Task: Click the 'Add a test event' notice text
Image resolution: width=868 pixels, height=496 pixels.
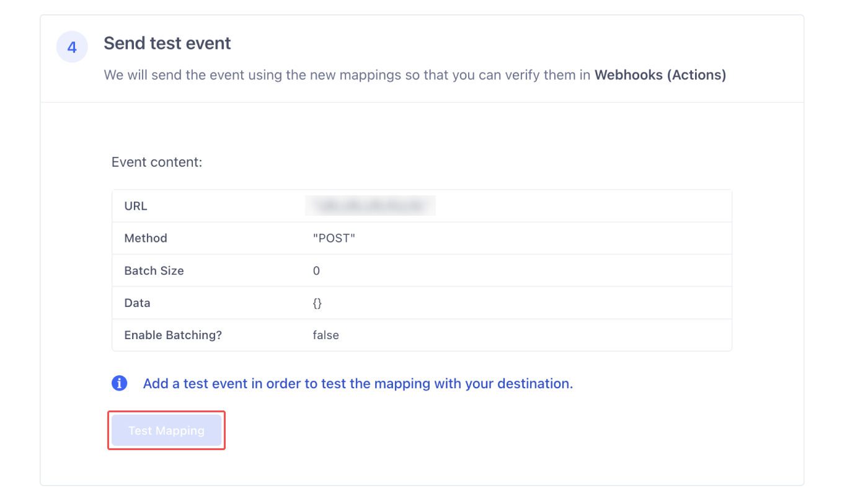Action: [x=358, y=383]
